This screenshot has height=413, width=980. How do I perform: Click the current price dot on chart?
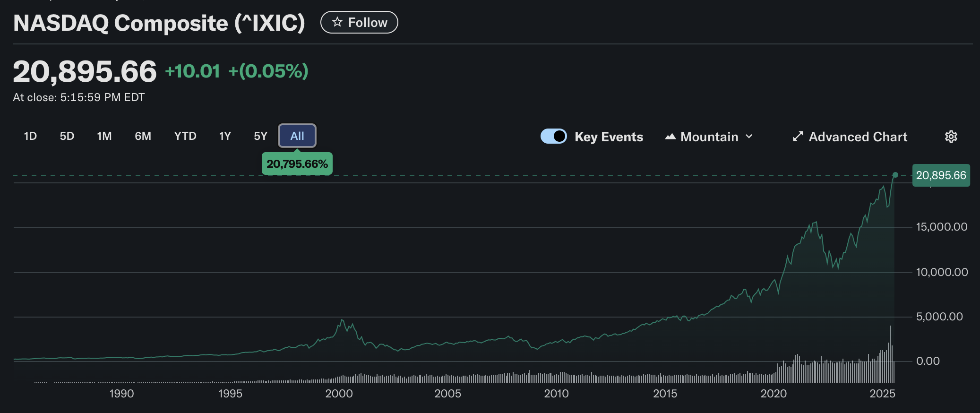click(x=895, y=175)
